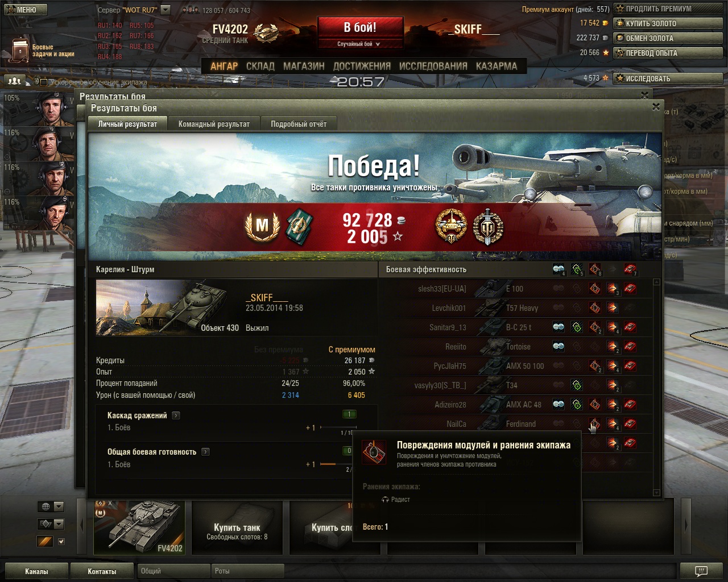Toggle checkbox beside the orange stripe filter
Screen dimensions: 728x582
[61, 542]
